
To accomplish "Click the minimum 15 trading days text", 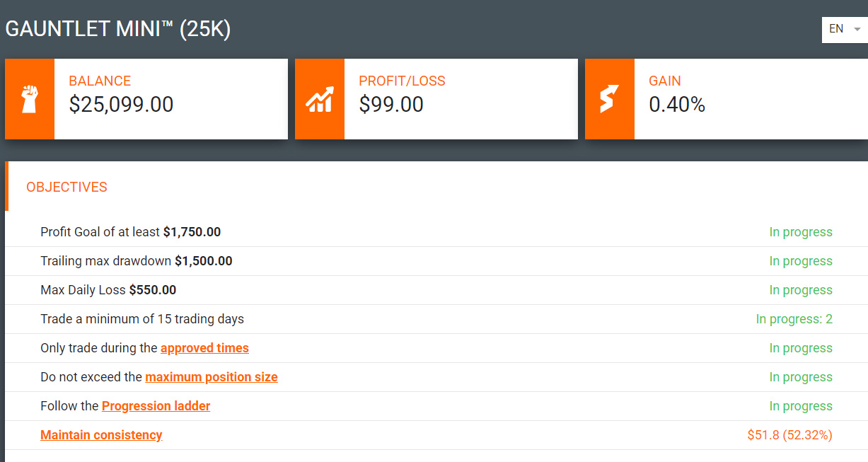I will click(x=142, y=319).
